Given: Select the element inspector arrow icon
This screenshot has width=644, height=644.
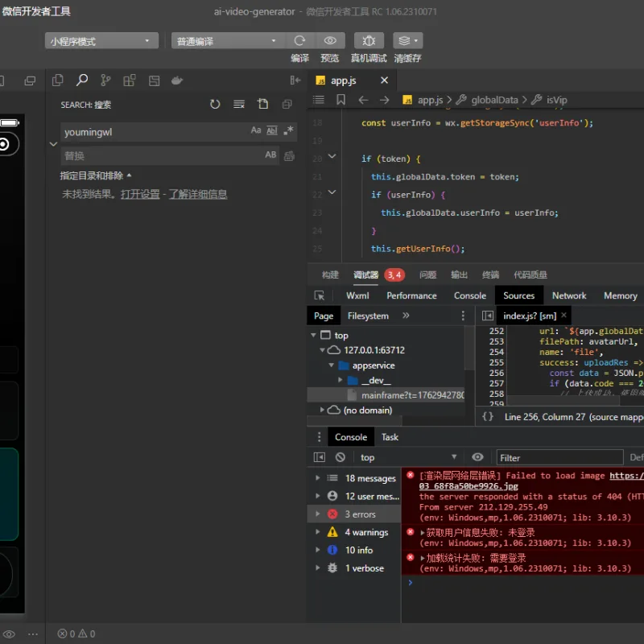Looking at the screenshot, I should click(x=319, y=295).
